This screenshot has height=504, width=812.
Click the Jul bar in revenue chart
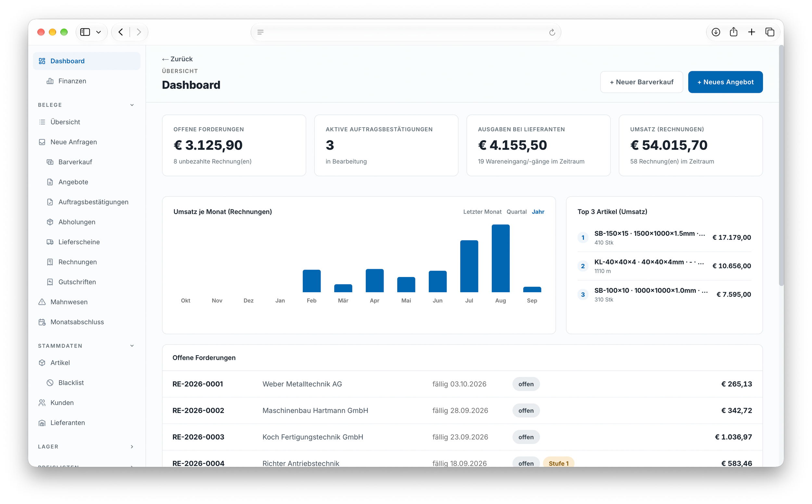(469, 266)
